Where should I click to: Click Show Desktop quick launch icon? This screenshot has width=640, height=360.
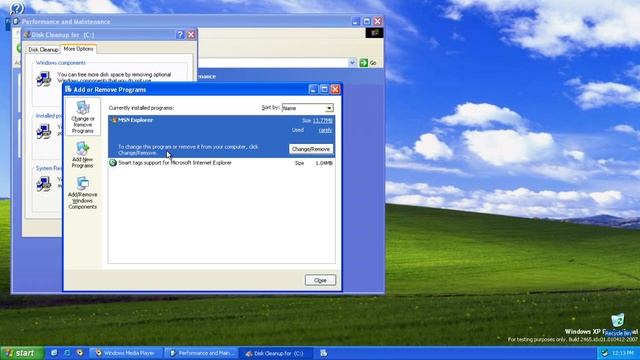click(x=67, y=353)
